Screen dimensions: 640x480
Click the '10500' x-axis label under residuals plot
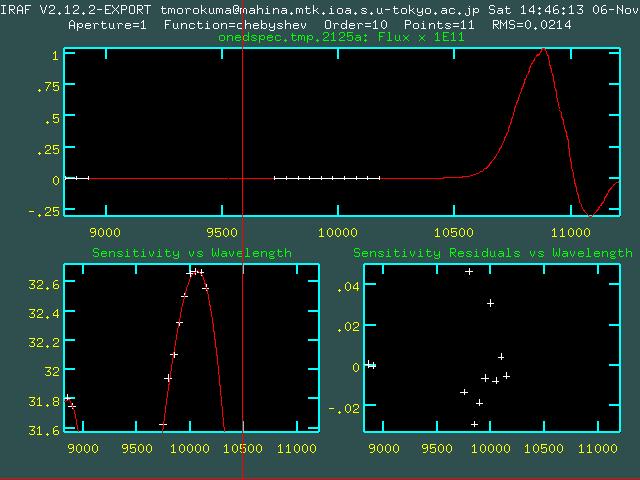pos(544,449)
